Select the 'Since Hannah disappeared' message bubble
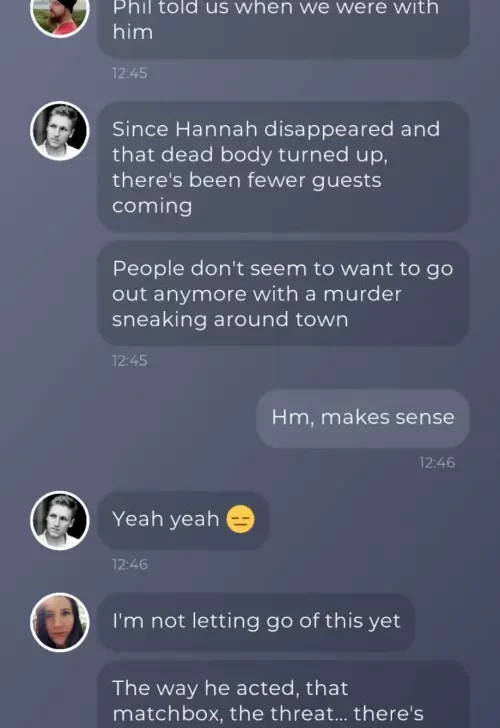 283,167
